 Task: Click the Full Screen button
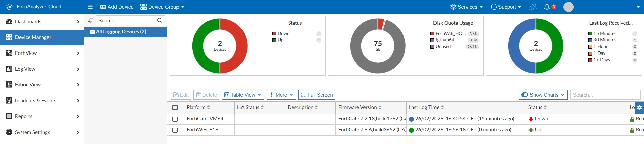tap(317, 95)
